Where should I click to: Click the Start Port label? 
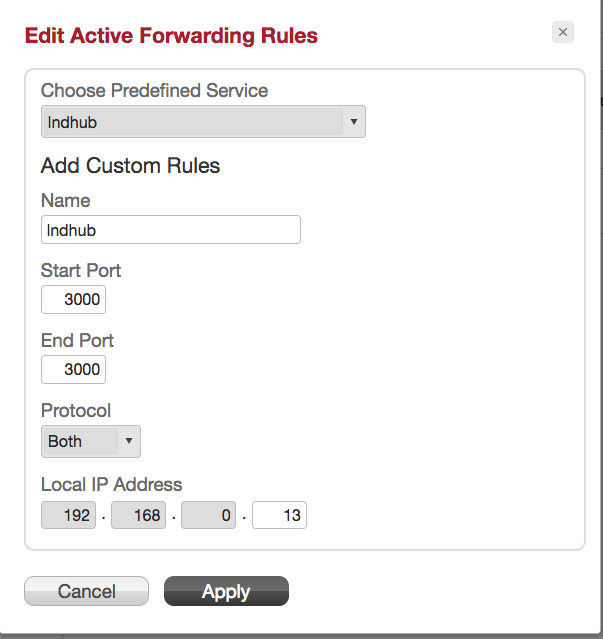[81, 270]
